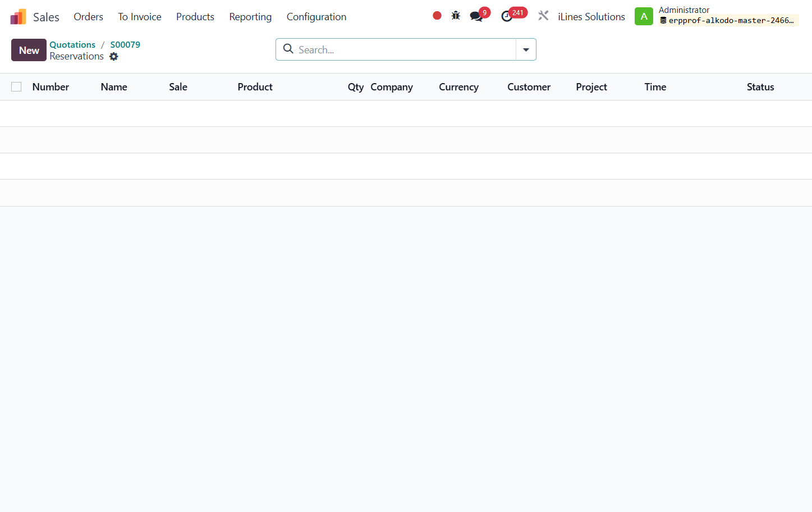Screen dimensions: 812x512
Task: Click the Sales app title
Action: pos(46,17)
